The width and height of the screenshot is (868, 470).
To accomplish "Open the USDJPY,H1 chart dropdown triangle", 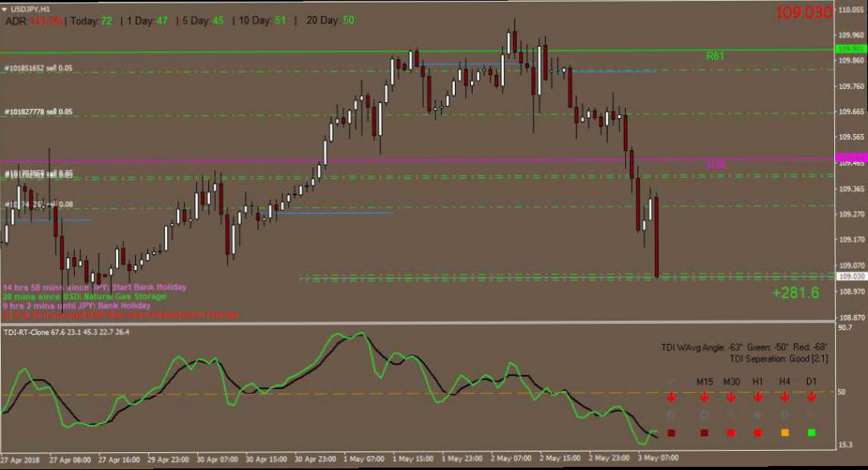I will pyautogui.click(x=6, y=7).
